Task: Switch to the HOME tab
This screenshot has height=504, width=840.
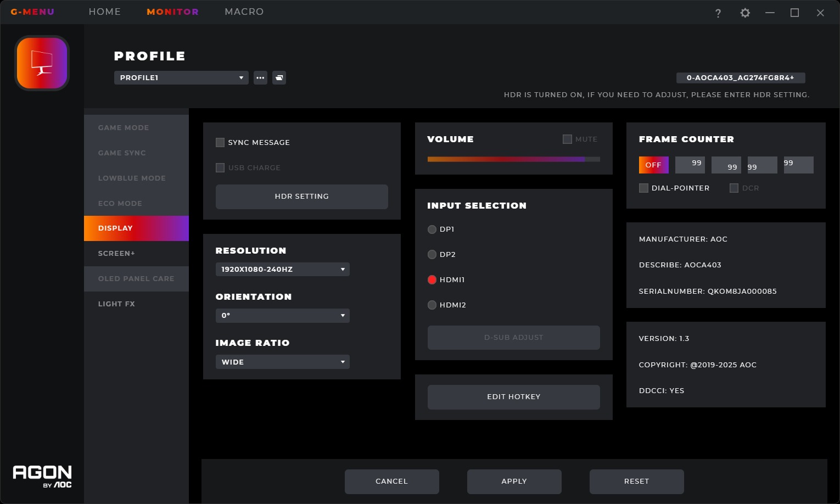Action: 105,12
